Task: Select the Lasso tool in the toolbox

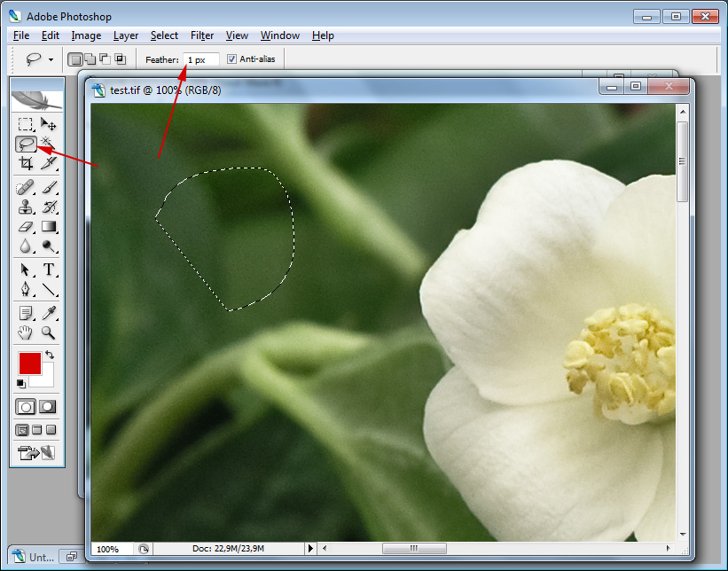Action: point(26,144)
